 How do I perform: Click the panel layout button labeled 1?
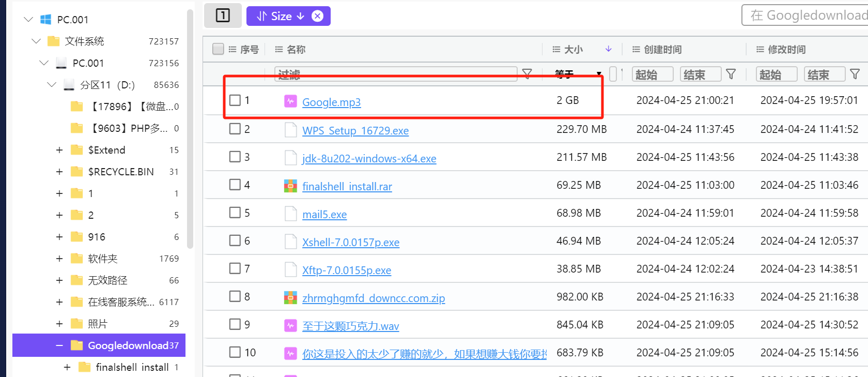click(223, 16)
